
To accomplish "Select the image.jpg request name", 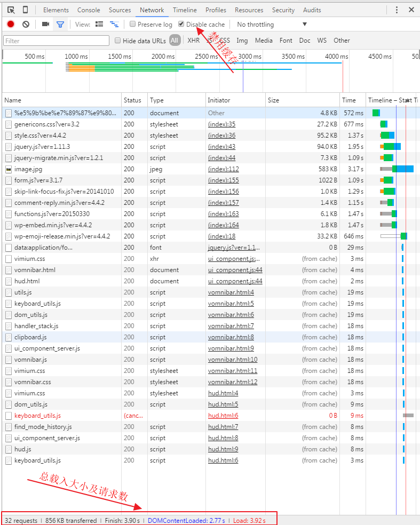I will [x=28, y=169].
